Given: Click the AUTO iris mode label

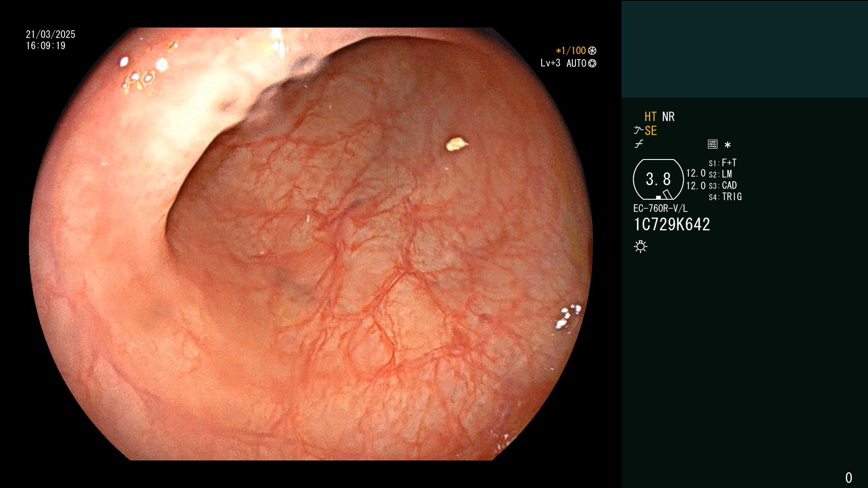Looking at the screenshot, I should coord(576,64).
